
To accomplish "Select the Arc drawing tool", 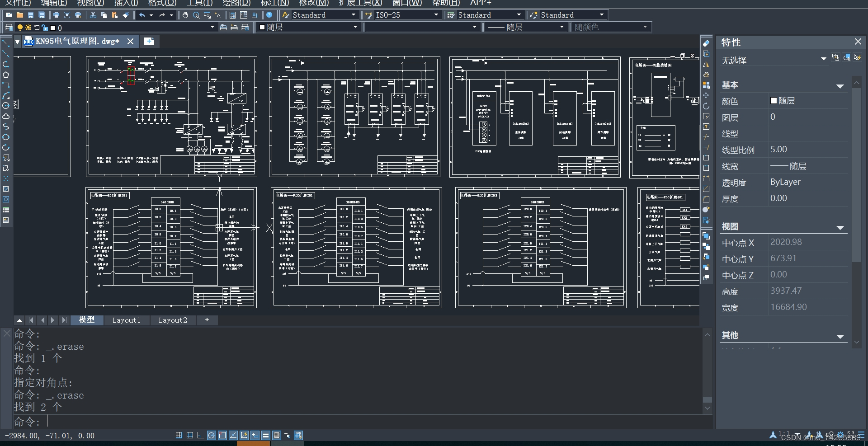I will point(6,95).
